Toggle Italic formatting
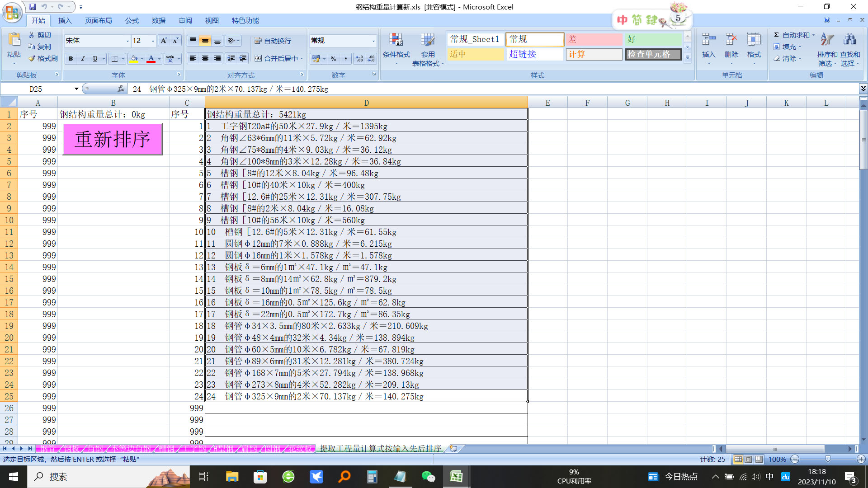The width and height of the screenshot is (868, 488). [83, 58]
